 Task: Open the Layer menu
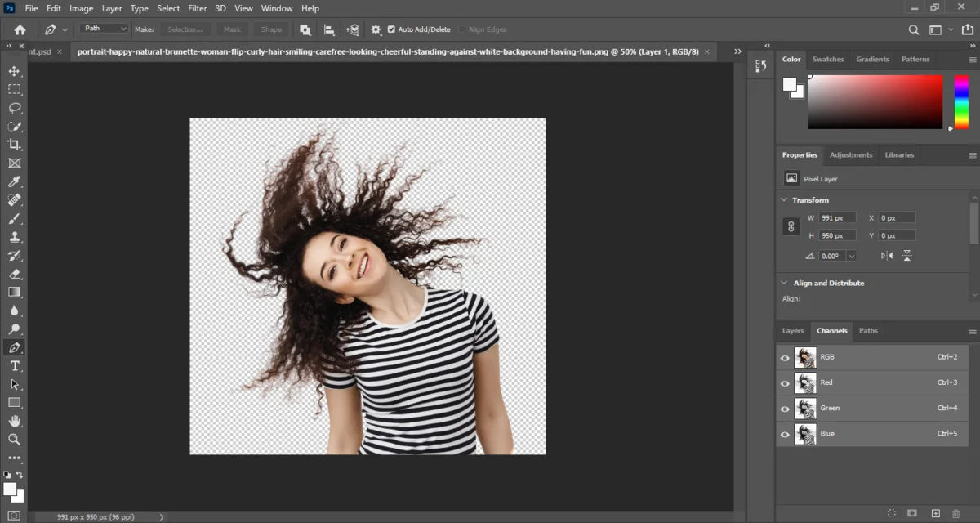tap(112, 8)
